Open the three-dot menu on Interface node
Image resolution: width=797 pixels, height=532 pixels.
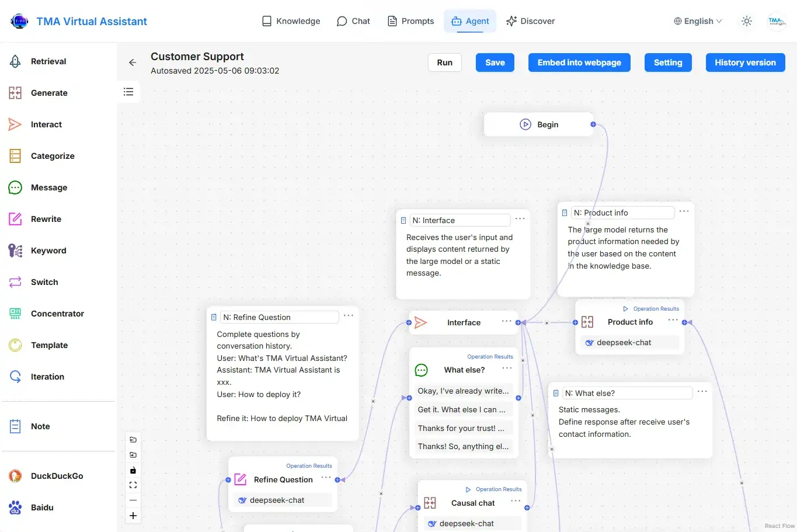pyautogui.click(x=506, y=321)
